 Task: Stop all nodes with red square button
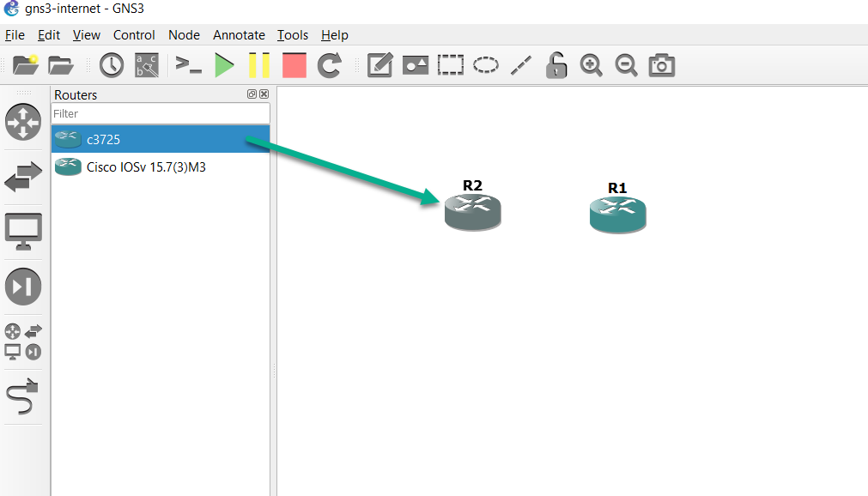click(x=294, y=65)
